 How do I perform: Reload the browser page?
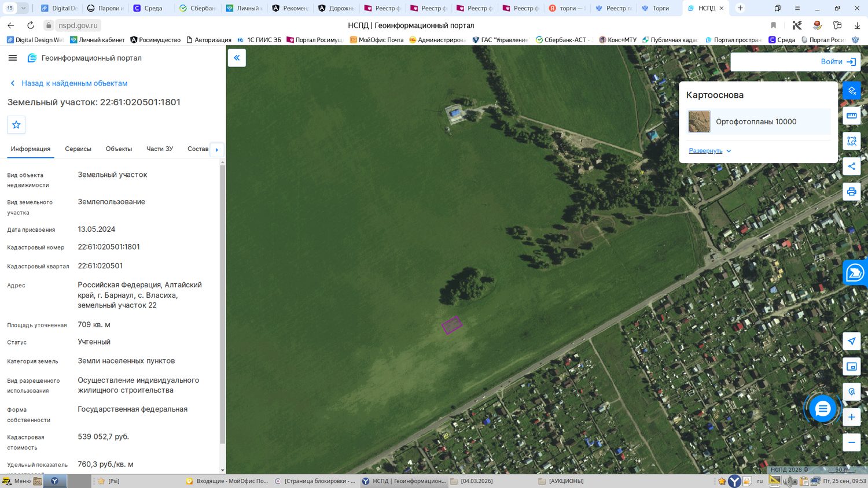[x=31, y=25]
